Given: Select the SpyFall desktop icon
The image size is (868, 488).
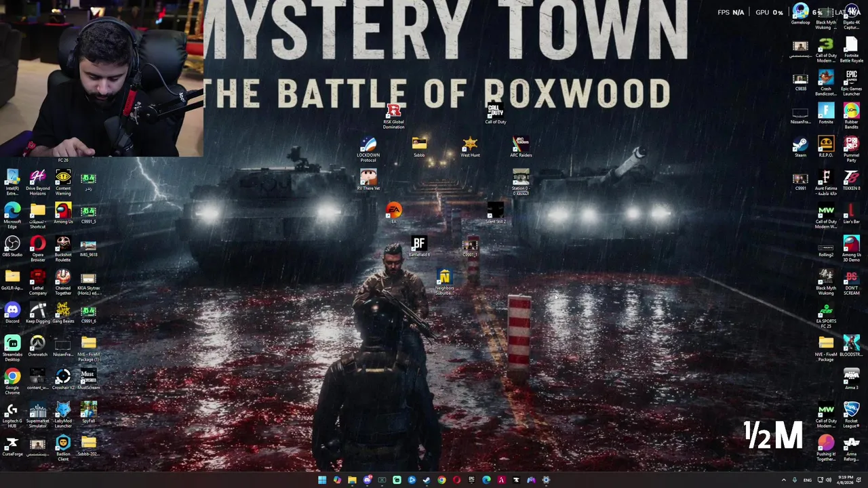Looking at the screenshot, I should tap(88, 413).
